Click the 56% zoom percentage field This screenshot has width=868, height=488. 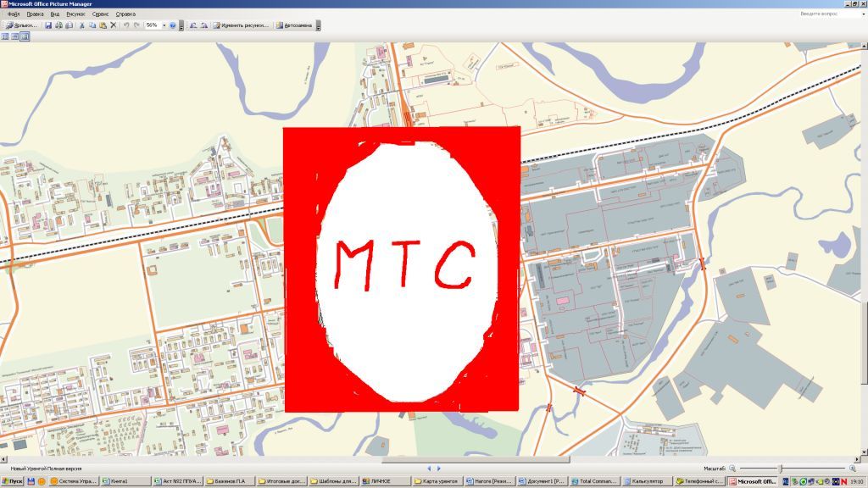(153, 25)
